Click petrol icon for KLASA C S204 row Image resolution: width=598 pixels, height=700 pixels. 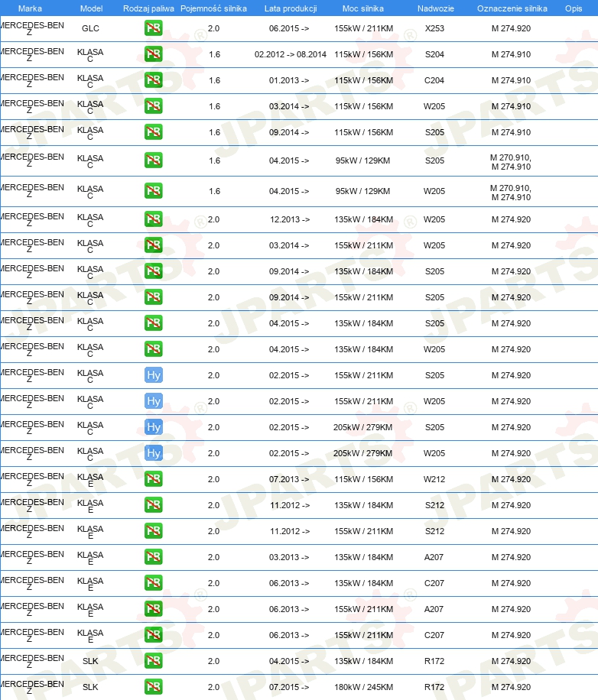(x=153, y=54)
